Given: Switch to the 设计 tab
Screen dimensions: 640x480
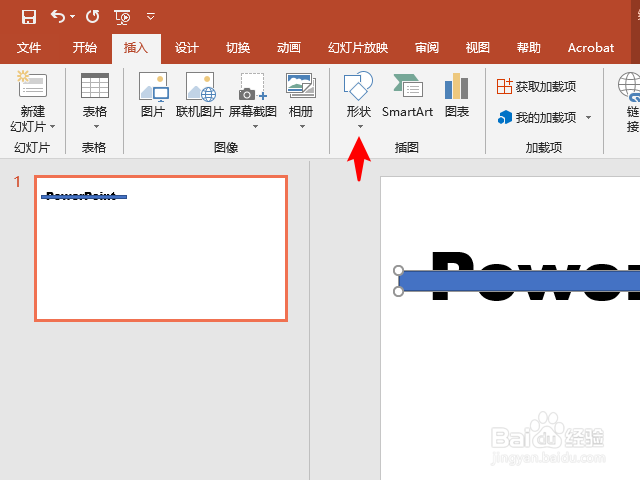Looking at the screenshot, I should [x=187, y=48].
